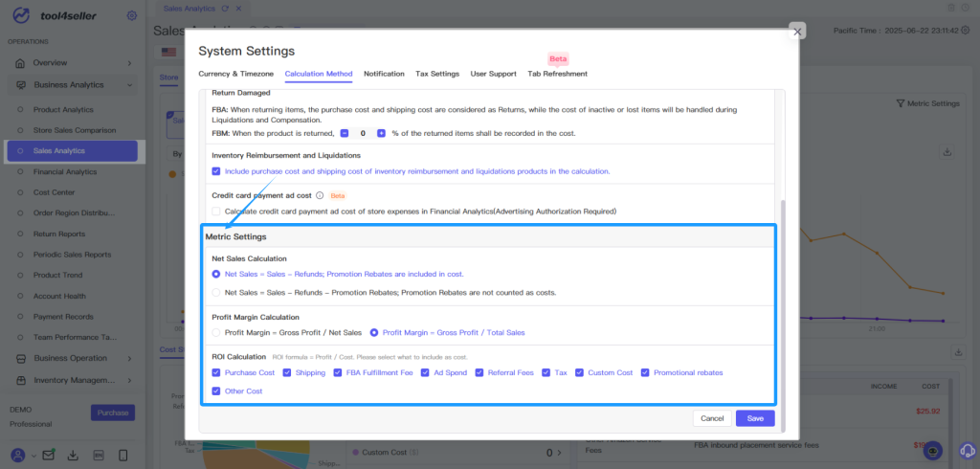The image size is (980, 469).
Task: Switch to Tax Settings tab
Action: pyautogui.click(x=437, y=74)
